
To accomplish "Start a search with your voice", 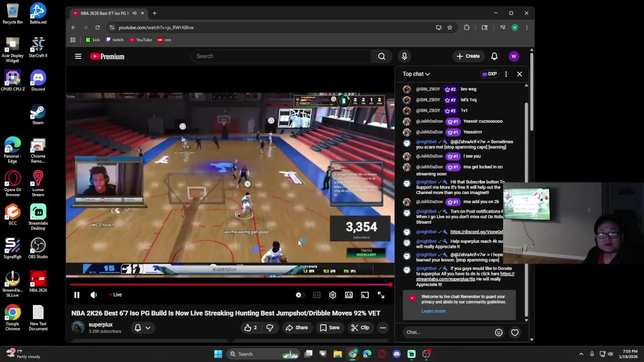I will click(405, 56).
